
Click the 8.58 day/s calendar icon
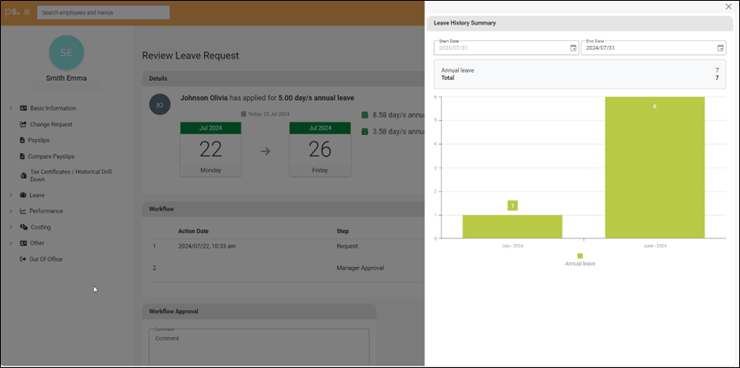364,115
